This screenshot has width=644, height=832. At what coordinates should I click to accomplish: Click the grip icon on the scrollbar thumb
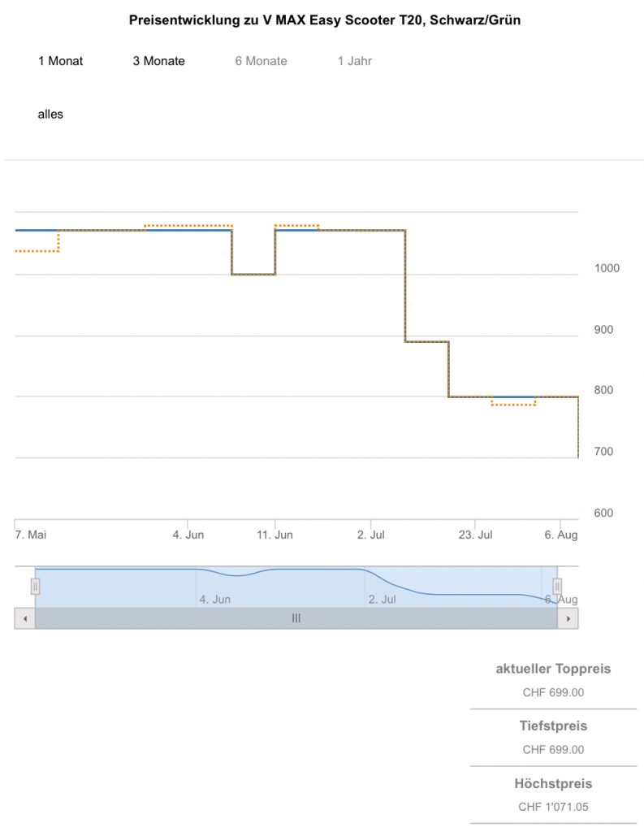pyautogui.click(x=296, y=618)
